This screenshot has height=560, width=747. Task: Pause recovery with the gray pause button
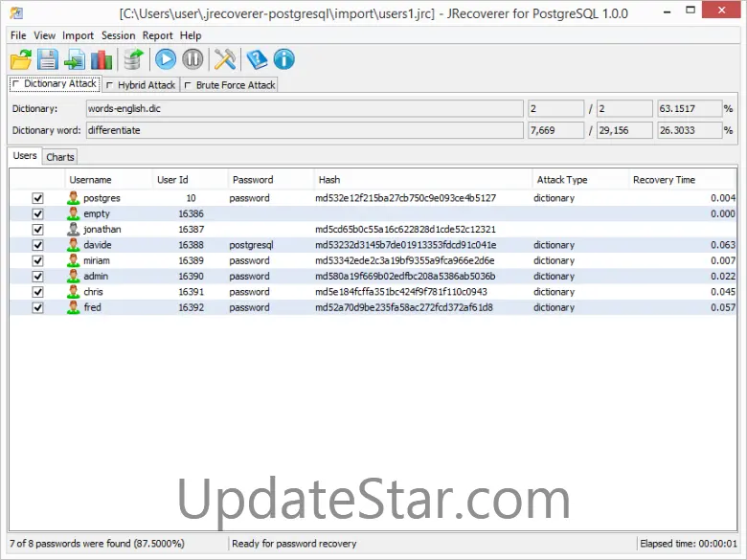(192, 59)
